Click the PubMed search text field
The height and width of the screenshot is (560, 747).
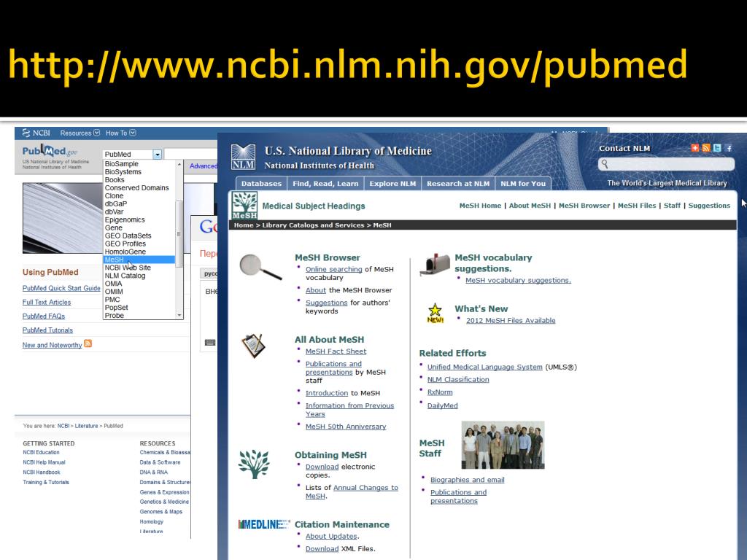[190, 155]
